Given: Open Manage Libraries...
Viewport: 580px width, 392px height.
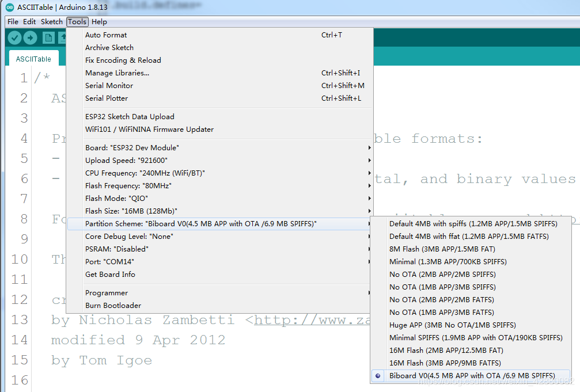Looking at the screenshot, I should [219, 73].
